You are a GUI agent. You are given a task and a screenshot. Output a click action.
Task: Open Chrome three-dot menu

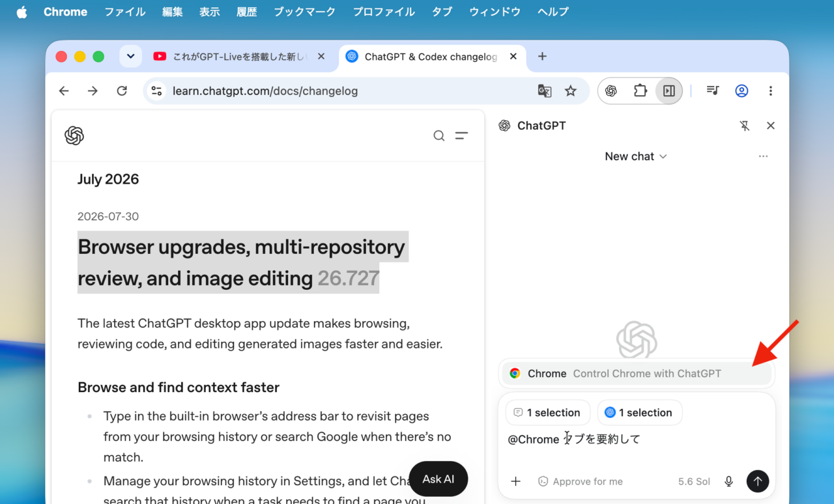click(x=771, y=91)
